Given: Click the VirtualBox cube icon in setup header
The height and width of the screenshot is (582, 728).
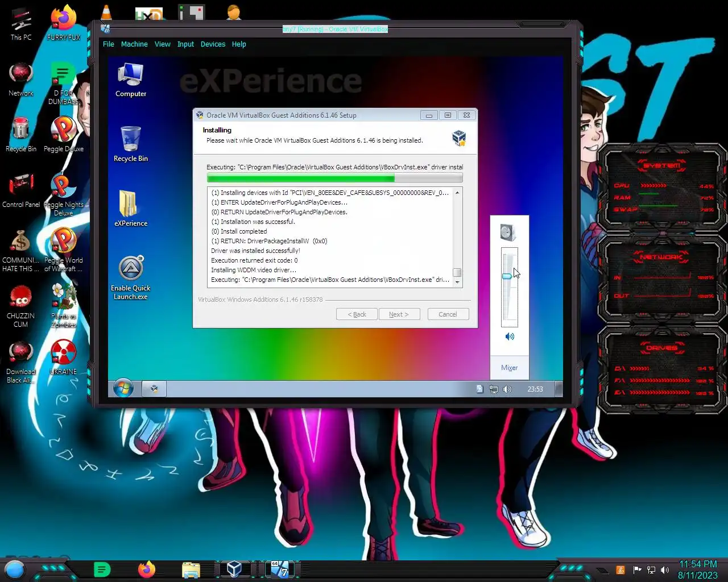Looking at the screenshot, I should (459, 138).
